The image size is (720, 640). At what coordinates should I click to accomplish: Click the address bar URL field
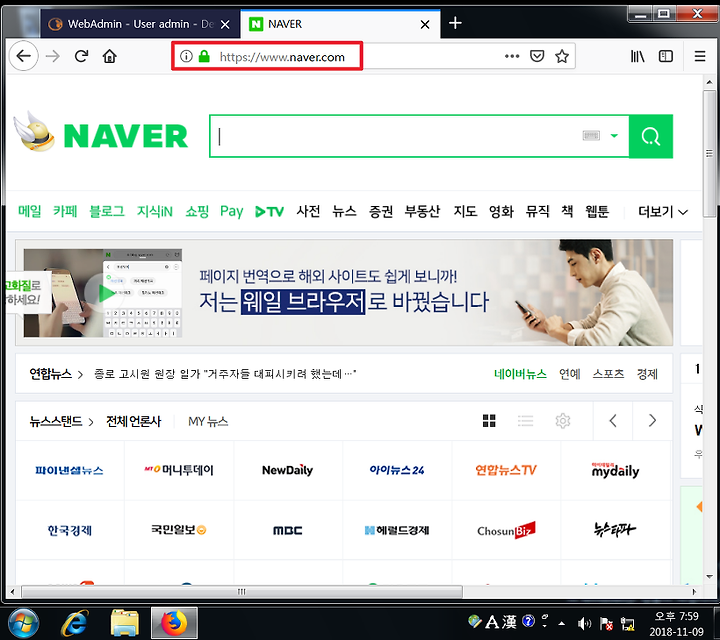(x=356, y=56)
